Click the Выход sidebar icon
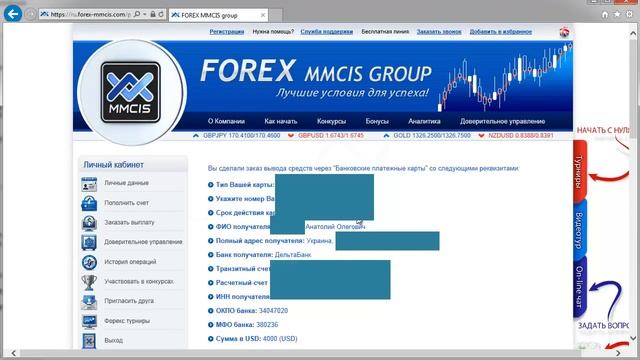This screenshot has height=360, width=640. click(89, 341)
